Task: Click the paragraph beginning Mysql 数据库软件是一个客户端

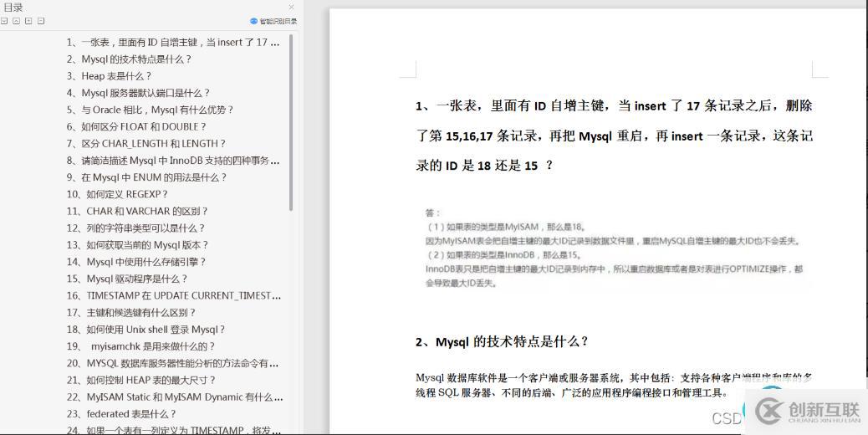Action: click(x=614, y=386)
